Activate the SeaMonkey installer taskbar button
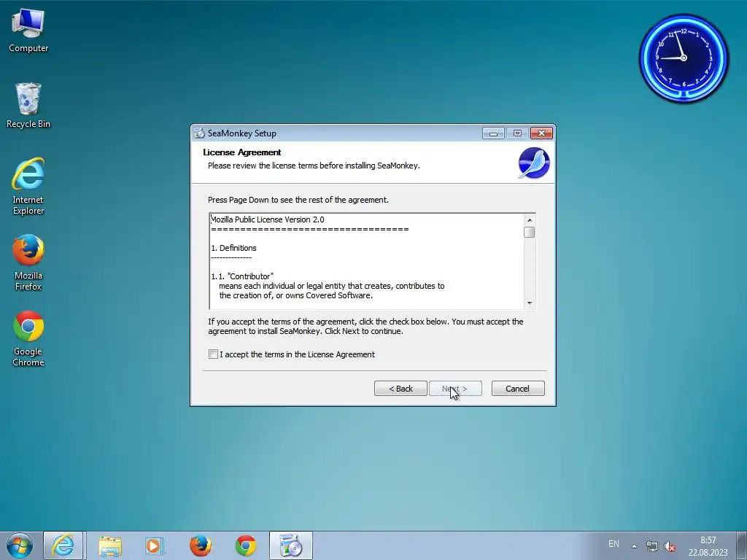This screenshot has height=560, width=747. [x=290, y=545]
